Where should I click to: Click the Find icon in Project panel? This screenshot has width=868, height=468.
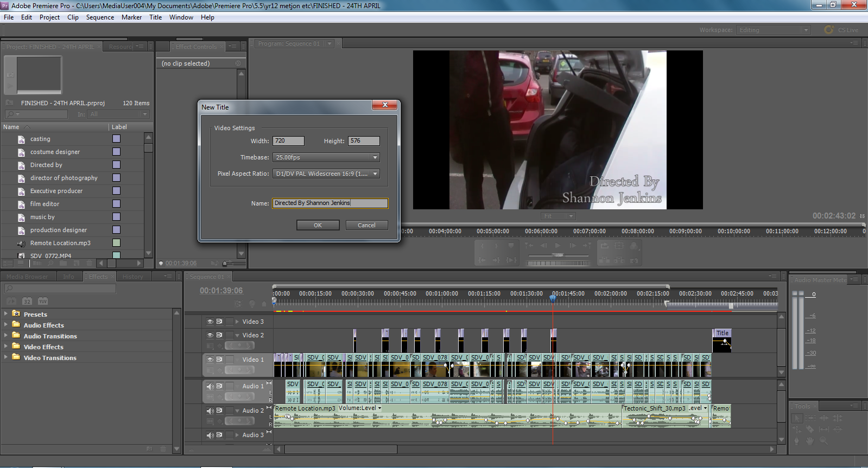tap(50, 263)
